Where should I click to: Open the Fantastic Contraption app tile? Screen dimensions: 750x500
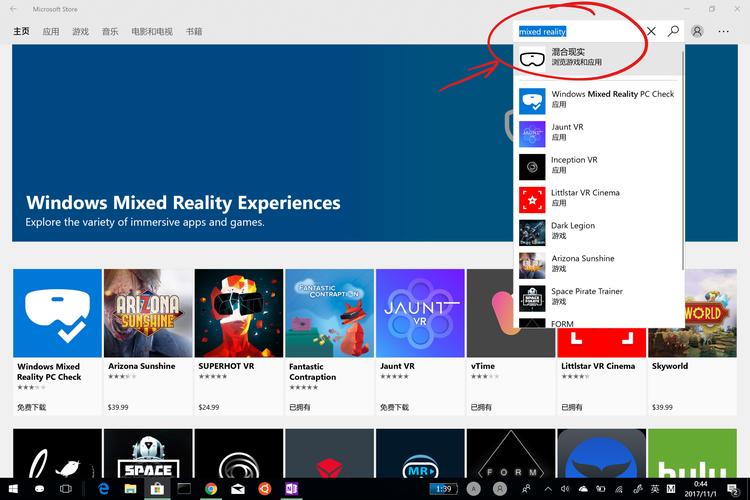pos(330,342)
